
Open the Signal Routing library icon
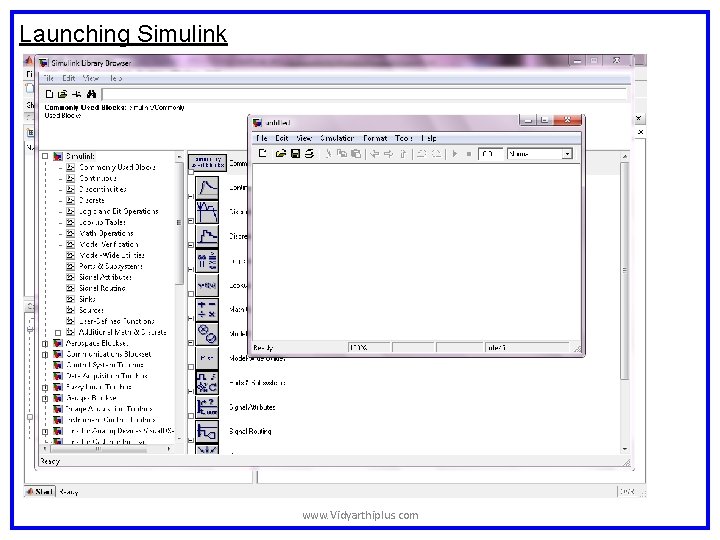point(207,431)
